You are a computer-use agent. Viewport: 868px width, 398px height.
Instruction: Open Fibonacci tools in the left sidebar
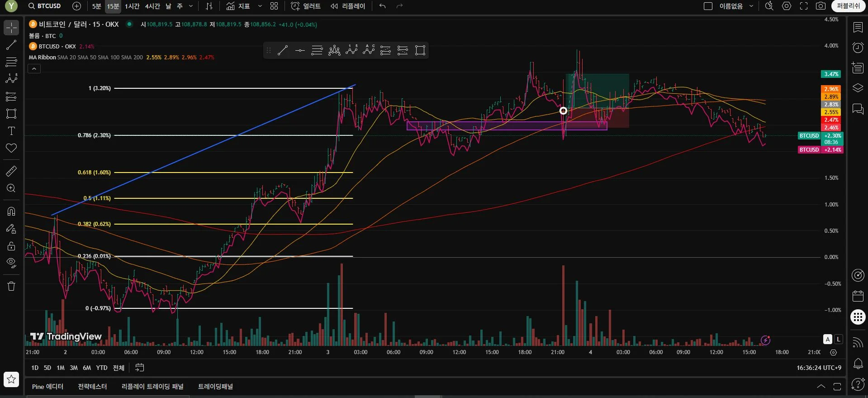click(x=11, y=62)
